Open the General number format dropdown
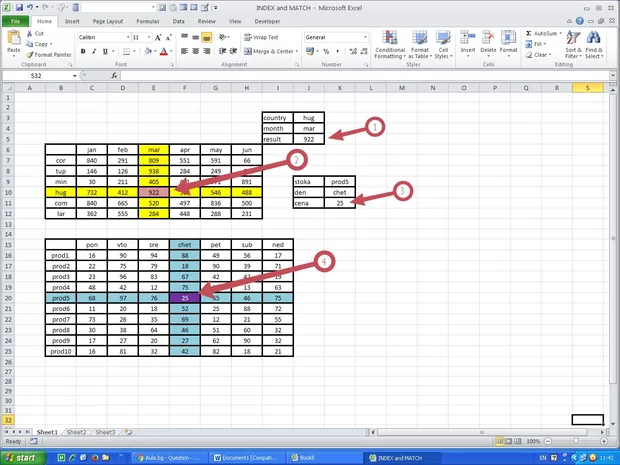Image resolution: width=620 pixels, height=465 pixels. [x=365, y=37]
